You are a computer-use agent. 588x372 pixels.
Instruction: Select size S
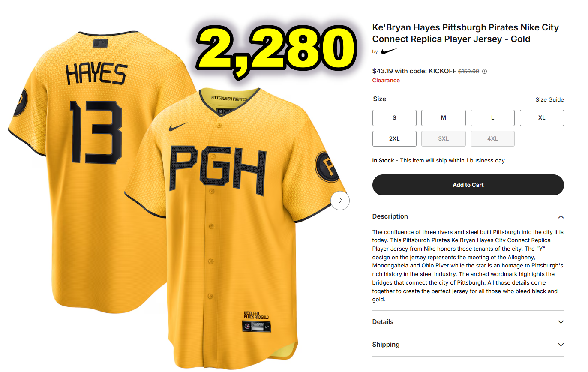coord(394,118)
